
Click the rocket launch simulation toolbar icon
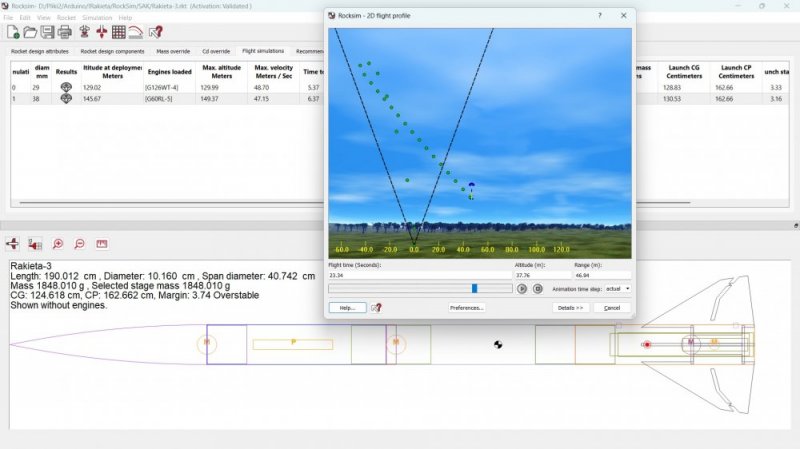click(85, 32)
